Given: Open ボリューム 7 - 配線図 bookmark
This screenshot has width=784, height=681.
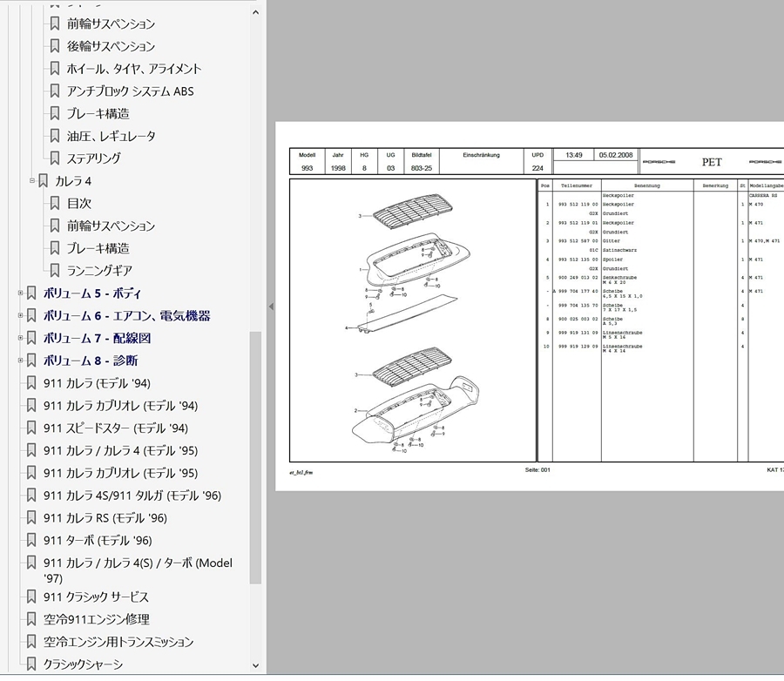Looking at the screenshot, I should (x=97, y=338).
